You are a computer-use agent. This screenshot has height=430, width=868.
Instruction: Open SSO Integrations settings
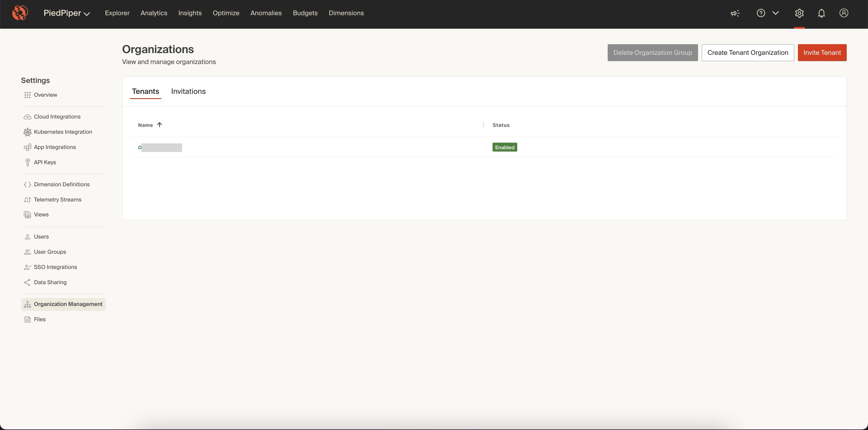[x=56, y=267]
